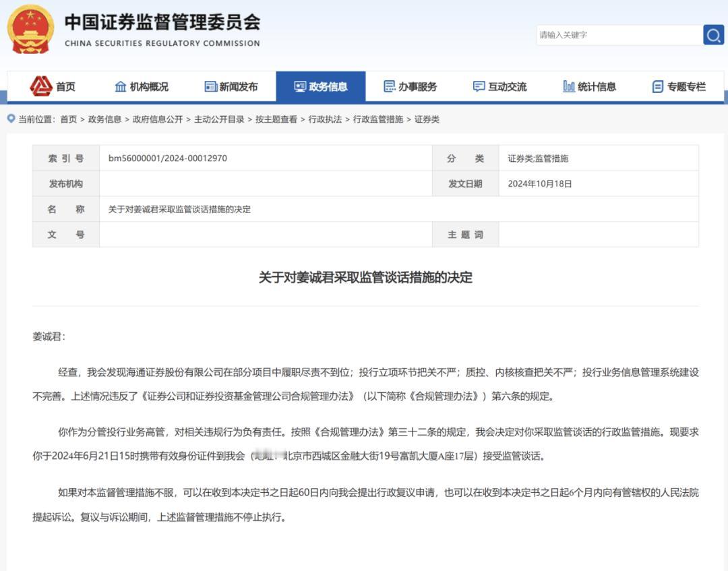Open the 政府信息公开 breadcrumb link
Image resolution: width=728 pixels, height=571 pixels.
click(x=158, y=119)
